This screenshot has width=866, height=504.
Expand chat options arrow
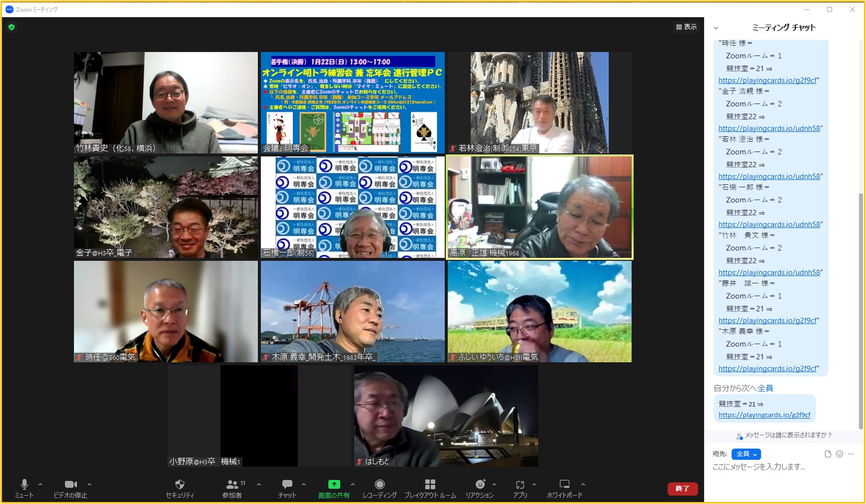pos(303,484)
